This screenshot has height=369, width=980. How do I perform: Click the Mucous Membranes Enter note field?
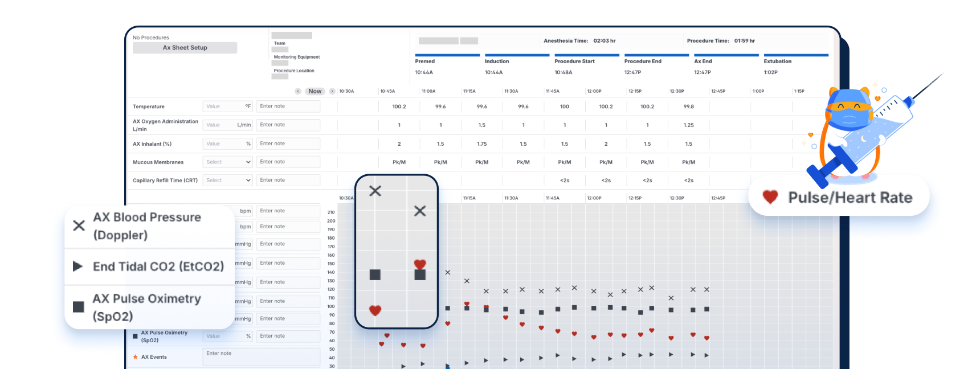click(x=288, y=162)
